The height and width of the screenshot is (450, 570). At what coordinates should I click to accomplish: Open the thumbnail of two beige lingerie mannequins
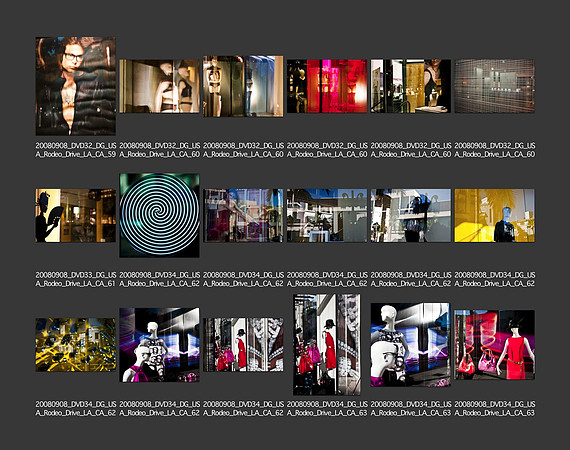159,86
